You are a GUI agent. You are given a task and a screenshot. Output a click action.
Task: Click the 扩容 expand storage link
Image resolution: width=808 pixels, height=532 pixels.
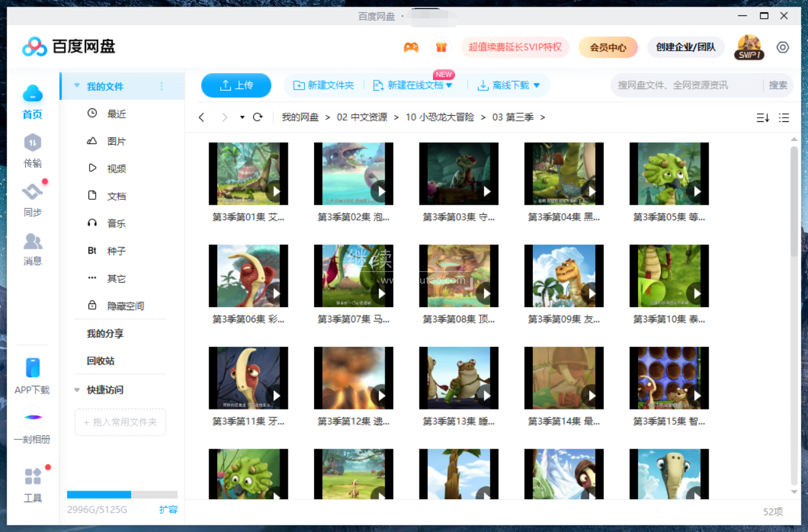(x=168, y=509)
